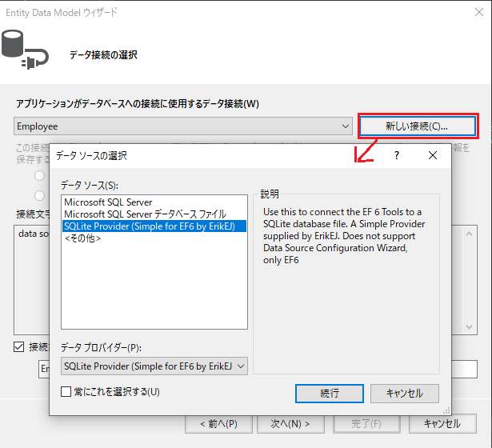Click the 新しい接続(C)... button
Viewport: 492px width, 448px height.
(x=418, y=126)
